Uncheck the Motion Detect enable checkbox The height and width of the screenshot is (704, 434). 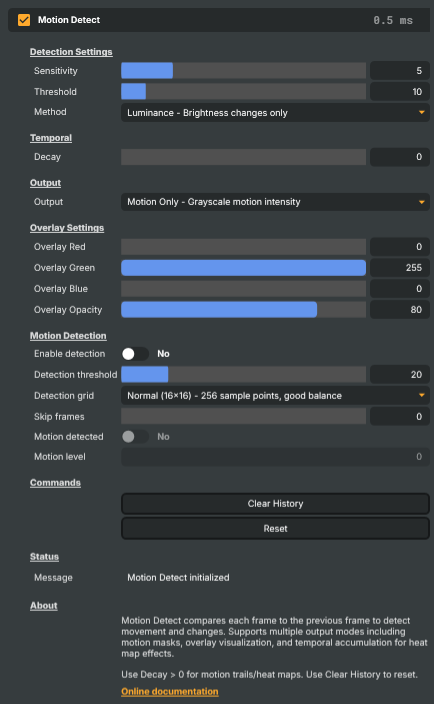pyautogui.click(x=24, y=20)
